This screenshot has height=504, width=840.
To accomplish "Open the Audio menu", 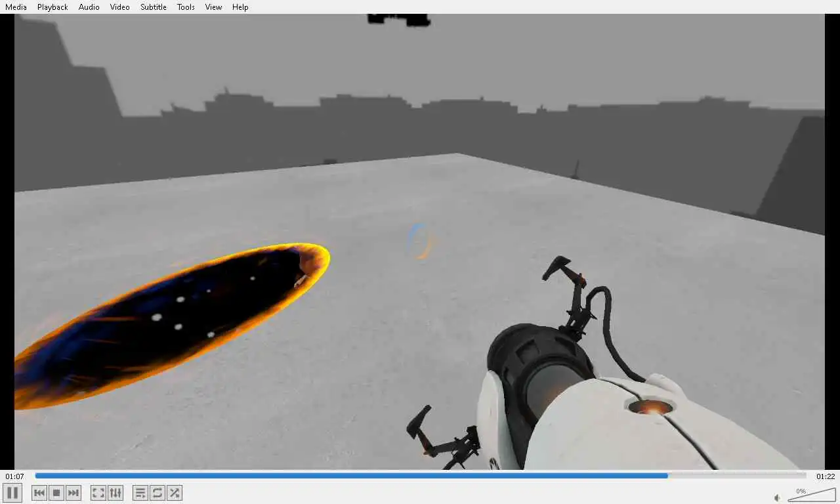I will coord(89,7).
